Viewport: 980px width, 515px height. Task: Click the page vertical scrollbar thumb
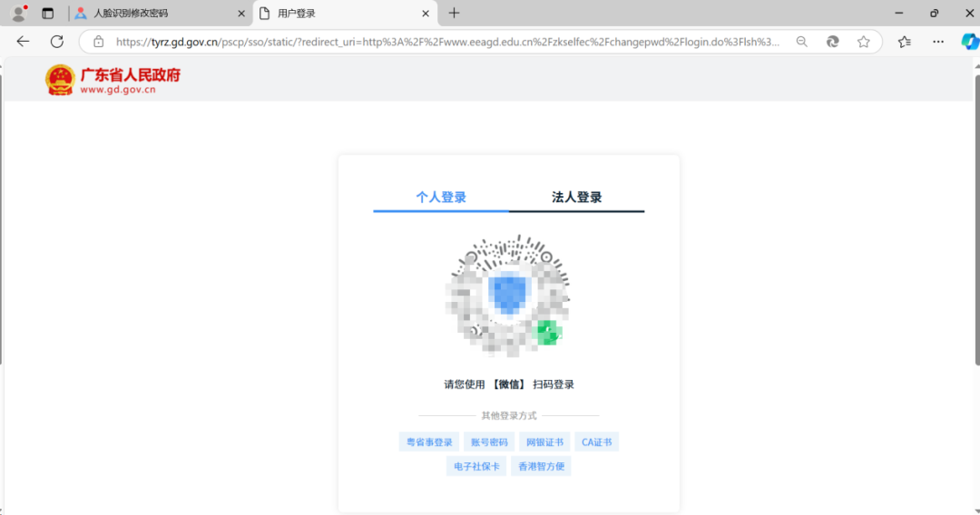[x=976, y=219]
